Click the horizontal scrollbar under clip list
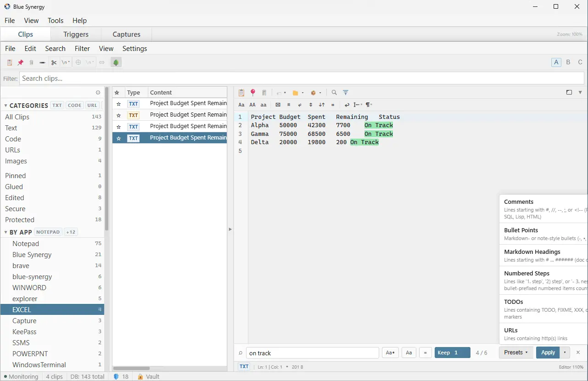This screenshot has height=381, width=588. click(x=131, y=368)
